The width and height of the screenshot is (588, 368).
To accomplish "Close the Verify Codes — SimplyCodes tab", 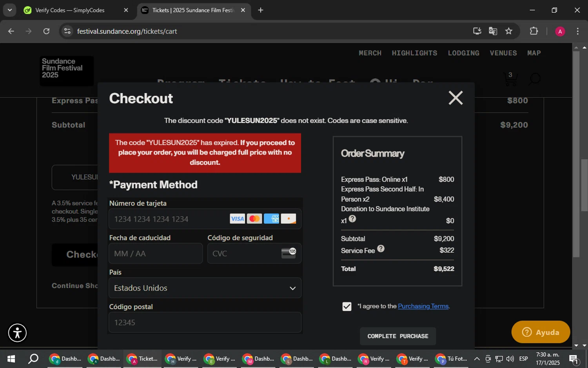I will tap(126, 10).
